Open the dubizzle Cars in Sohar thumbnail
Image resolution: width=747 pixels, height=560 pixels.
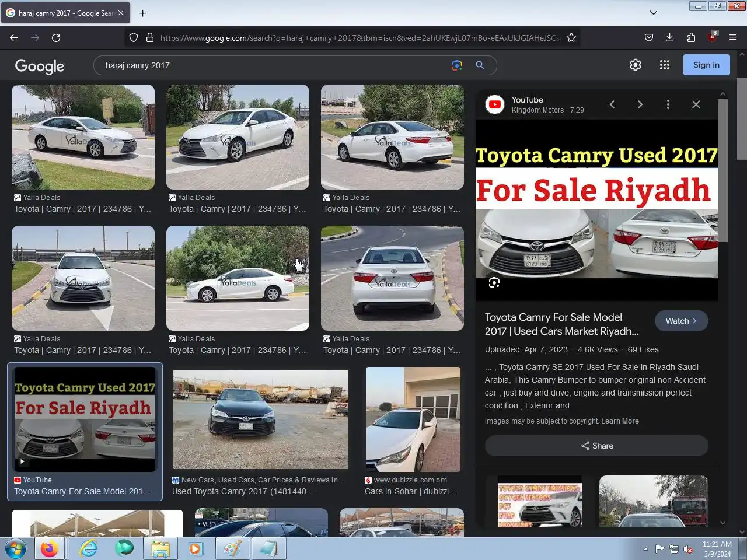coord(413,419)
